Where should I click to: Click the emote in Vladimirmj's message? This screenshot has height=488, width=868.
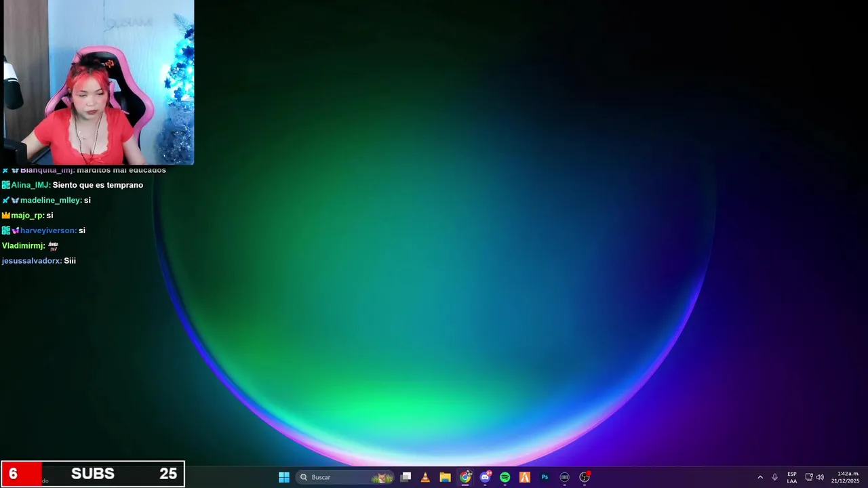(x=53, y=246)
